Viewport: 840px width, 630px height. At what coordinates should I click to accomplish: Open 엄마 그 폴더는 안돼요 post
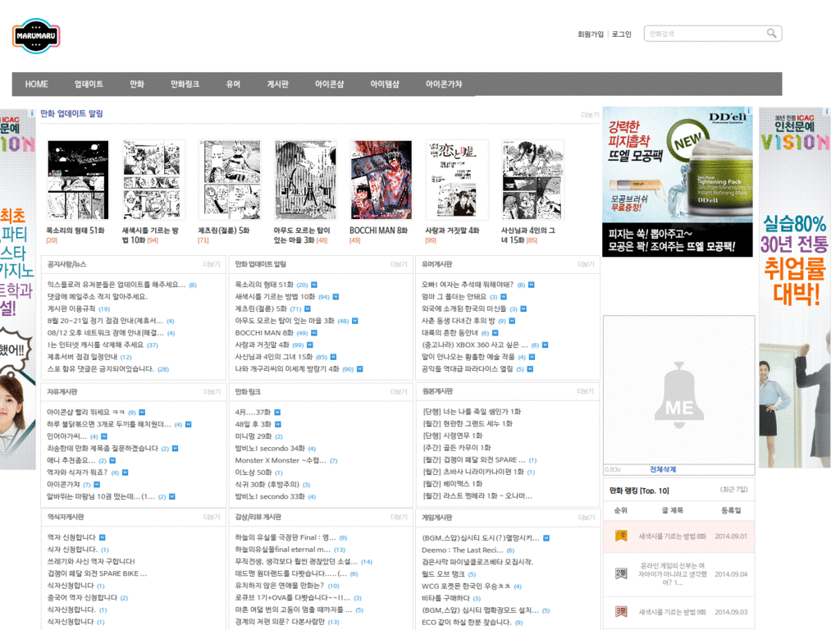tap(454, 296)
